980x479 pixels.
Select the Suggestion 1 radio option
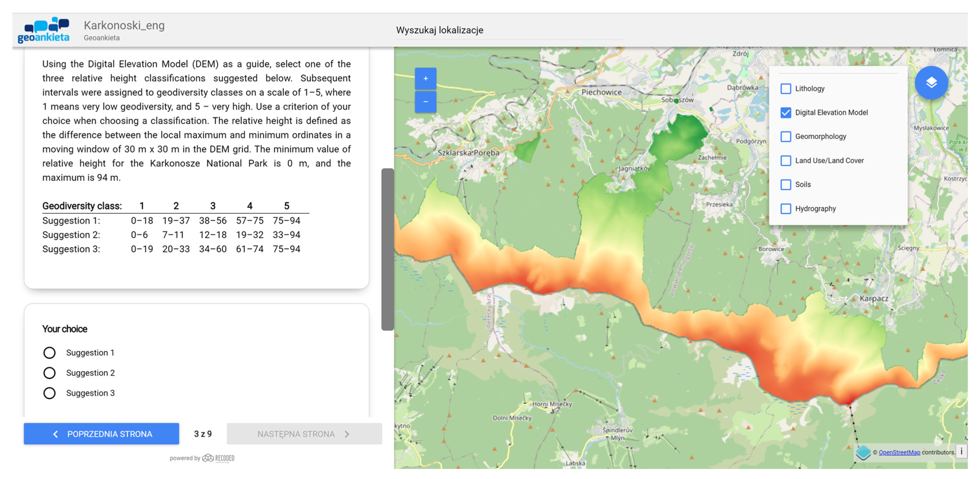tap(49, 353)
